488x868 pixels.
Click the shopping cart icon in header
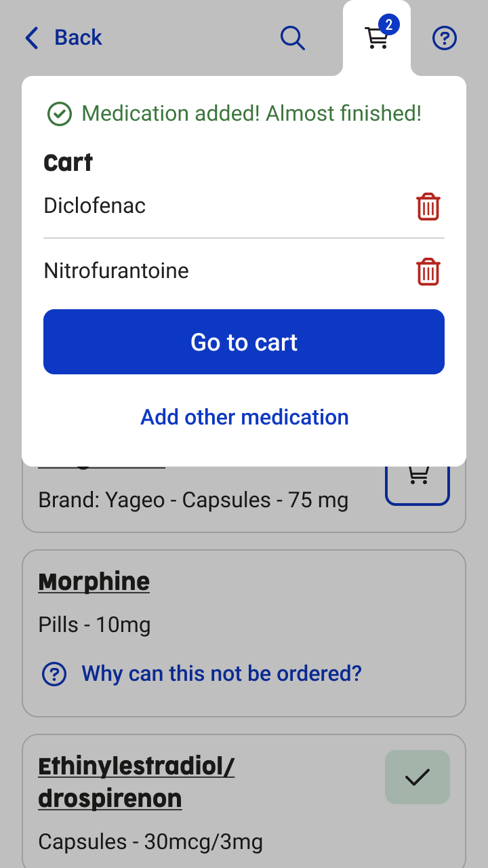376,39
